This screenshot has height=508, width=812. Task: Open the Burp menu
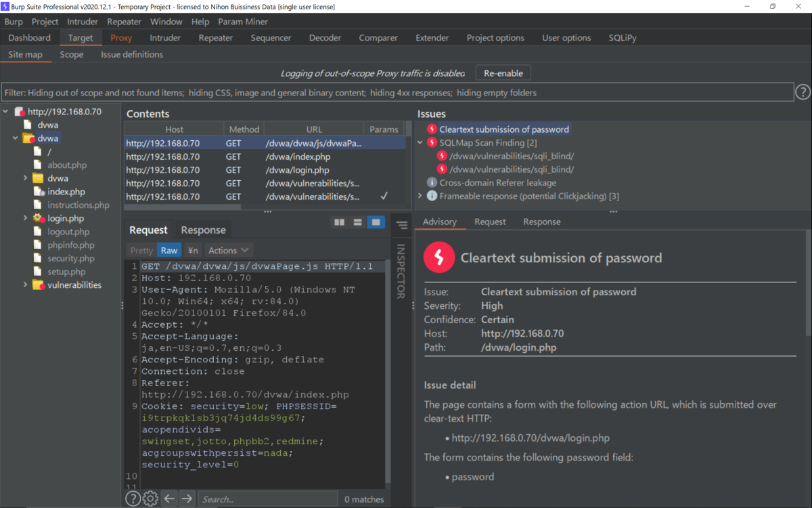(x=14, y=22)
